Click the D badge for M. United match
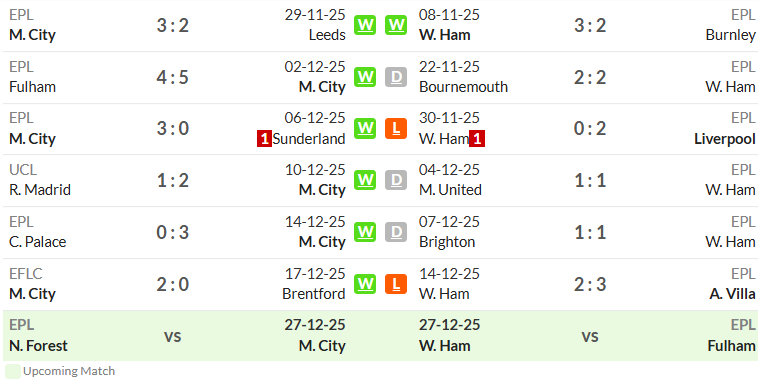The height and width of the screenshot is (391, 758). tap(396, 180)
